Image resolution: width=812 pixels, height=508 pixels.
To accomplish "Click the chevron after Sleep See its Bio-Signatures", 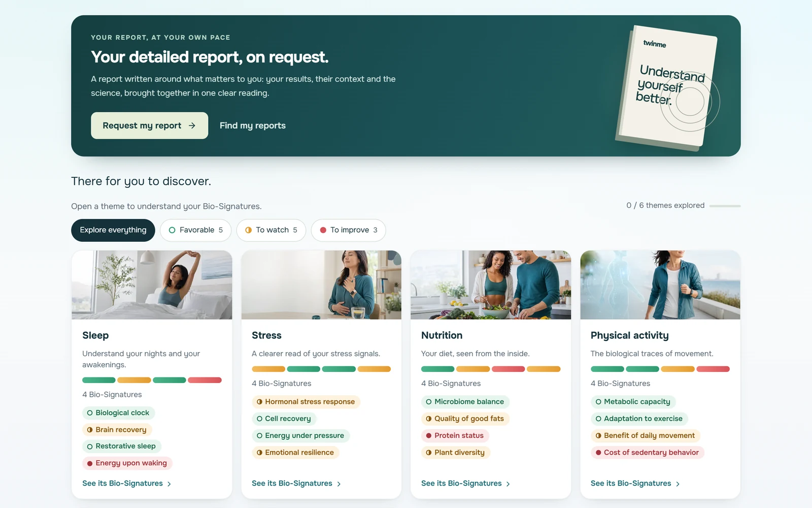I will tap(169, 484).
